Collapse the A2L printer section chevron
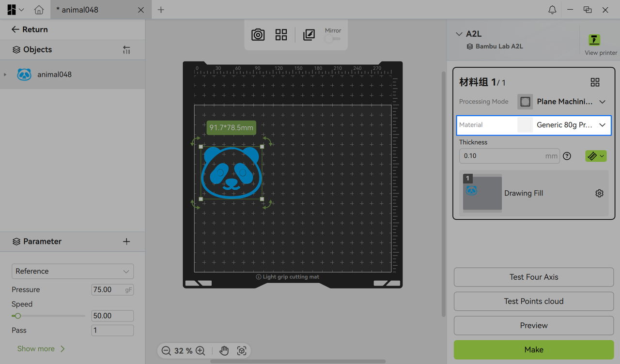Image resolution: width=620 pixels, height=364 pixels. [459, 34]
